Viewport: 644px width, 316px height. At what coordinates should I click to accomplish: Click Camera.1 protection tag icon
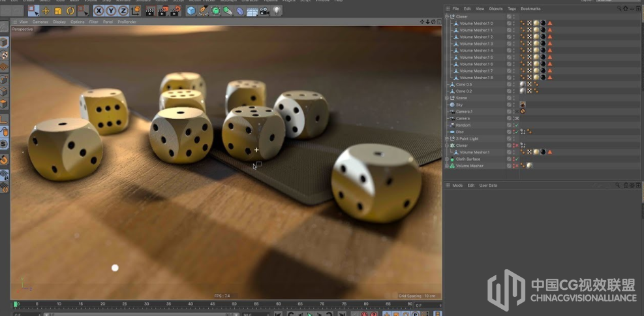(x=523, y=112)
